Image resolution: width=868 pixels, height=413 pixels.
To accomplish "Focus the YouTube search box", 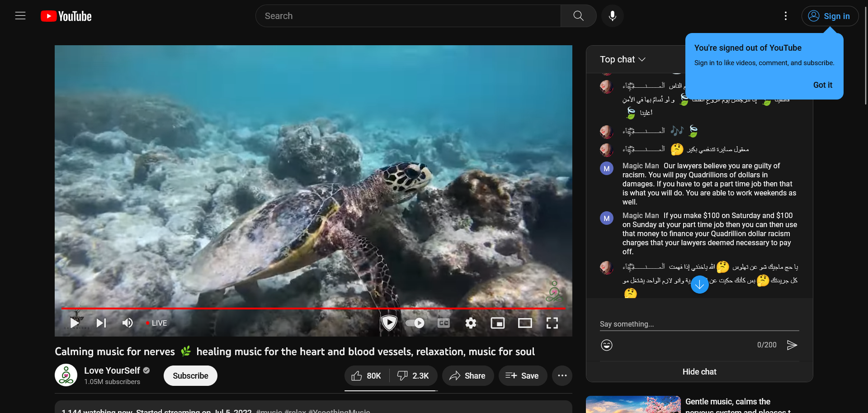I will coord(408,16).
